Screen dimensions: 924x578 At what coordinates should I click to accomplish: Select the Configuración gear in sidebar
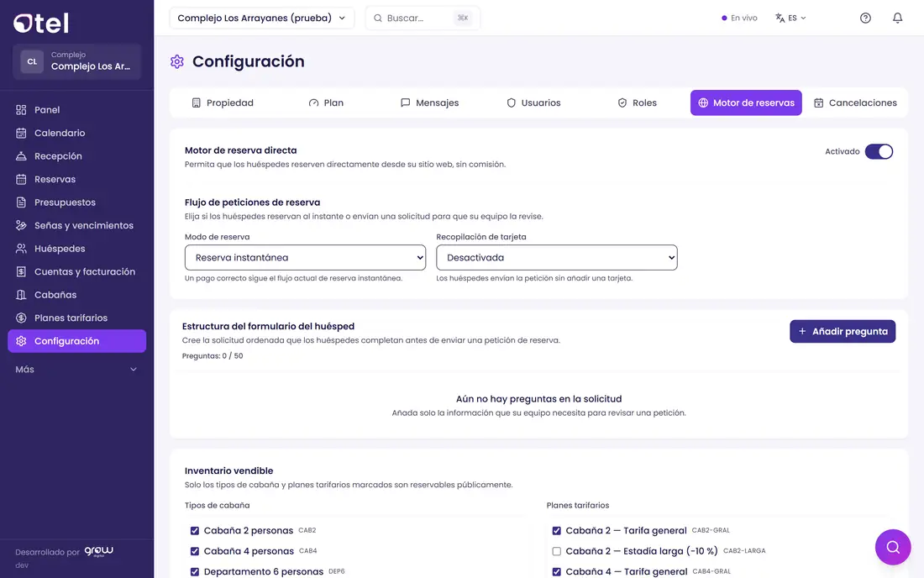pyautogui.click(x=21, y=341)
